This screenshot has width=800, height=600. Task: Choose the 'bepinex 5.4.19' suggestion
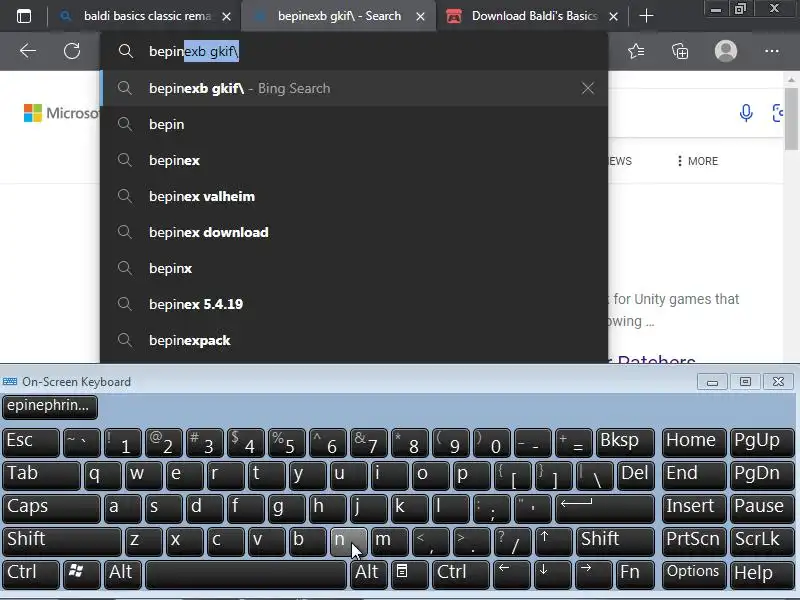click(x=354, y=304)
